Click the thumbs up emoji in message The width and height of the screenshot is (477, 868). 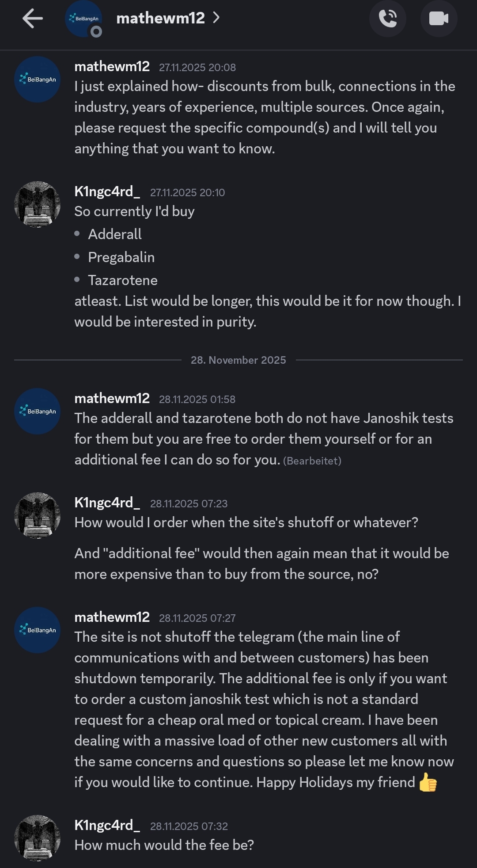point(428,783)
